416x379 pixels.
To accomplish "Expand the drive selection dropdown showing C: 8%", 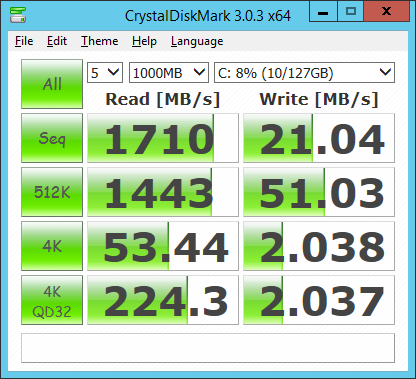I will pyautogui.click(x=304, y=72).
